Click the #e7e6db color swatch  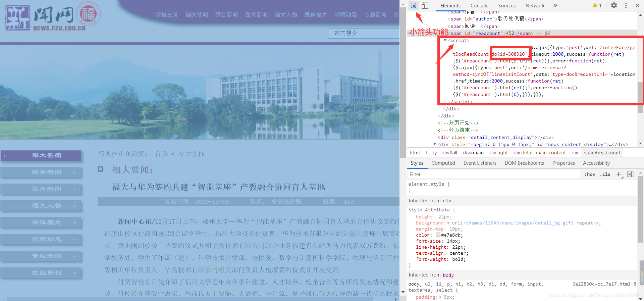pyautogui.click(x=438, y=235)
